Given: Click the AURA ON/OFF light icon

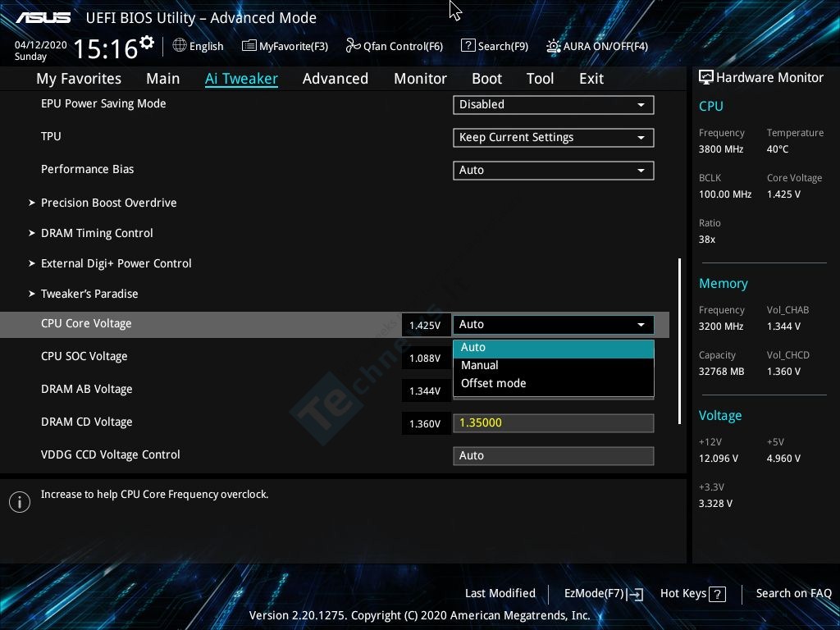Looking at the screenshot, I should coord(554,46).
